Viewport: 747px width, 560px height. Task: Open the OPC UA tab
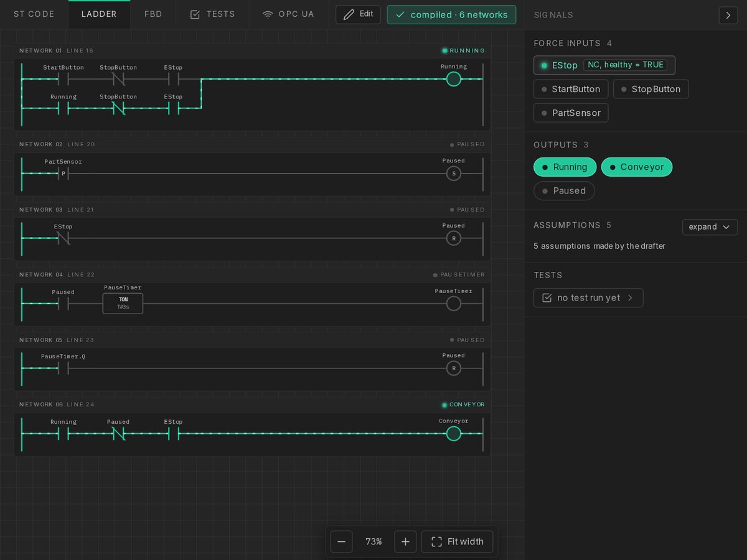[288, 14]
